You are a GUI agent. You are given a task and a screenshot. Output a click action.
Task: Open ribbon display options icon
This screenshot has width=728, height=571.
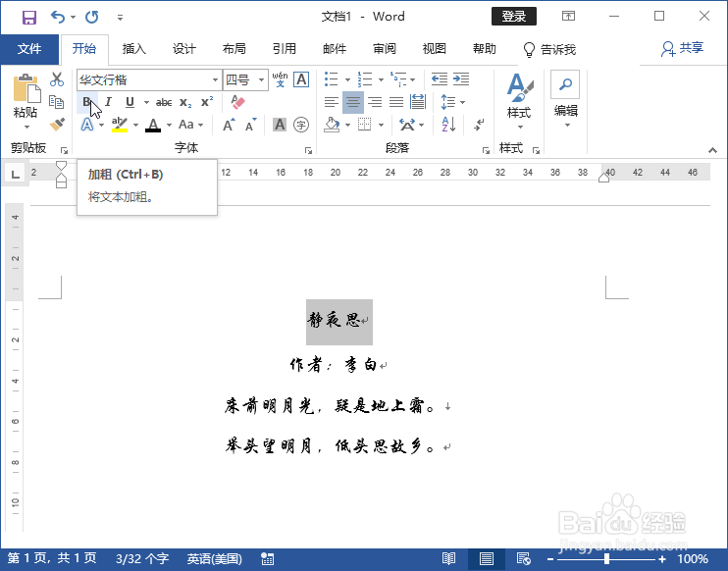568,17
